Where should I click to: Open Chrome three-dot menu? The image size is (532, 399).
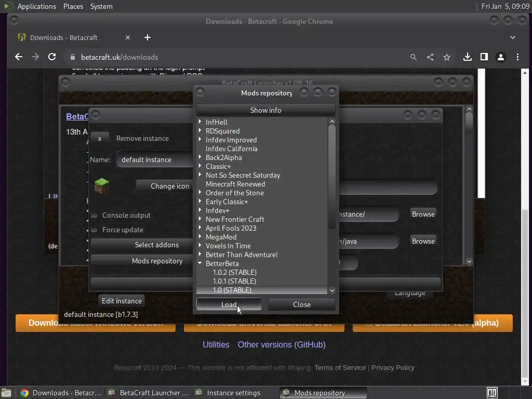[x=517, y=57]
